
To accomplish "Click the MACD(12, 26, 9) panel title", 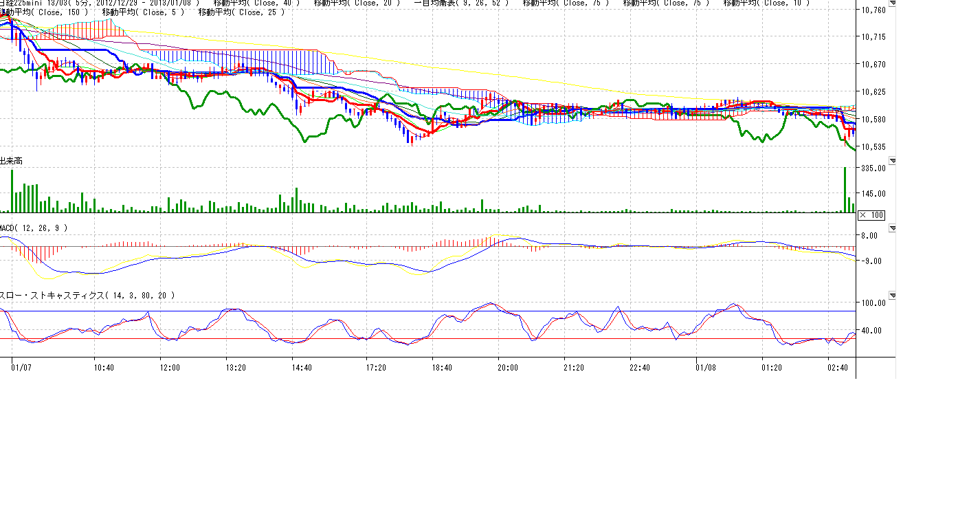I will tap(34, 228).
